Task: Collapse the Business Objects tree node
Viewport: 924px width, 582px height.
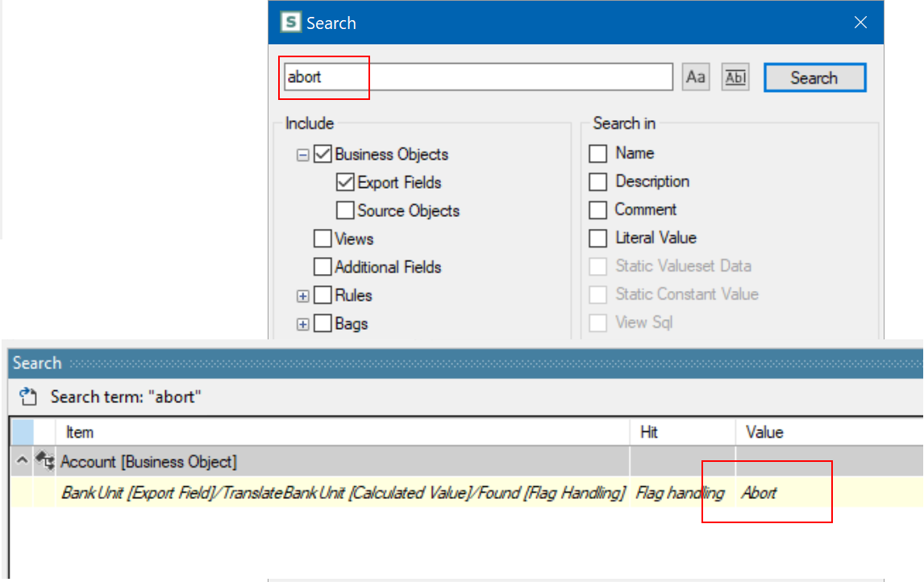Action: click(x=302, y=154)
